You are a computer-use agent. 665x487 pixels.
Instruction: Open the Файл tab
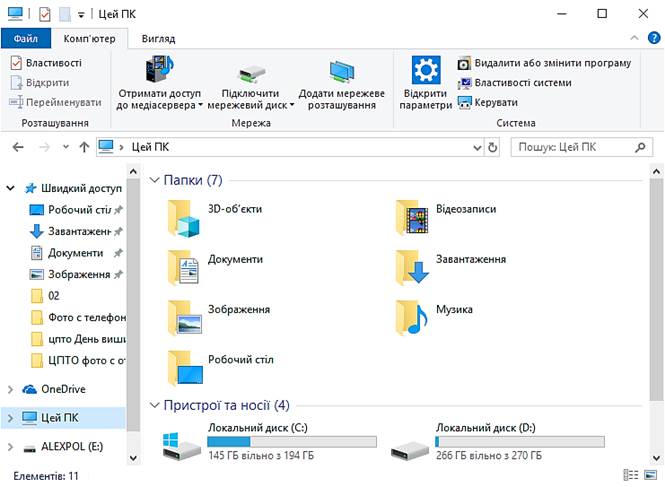26,39
